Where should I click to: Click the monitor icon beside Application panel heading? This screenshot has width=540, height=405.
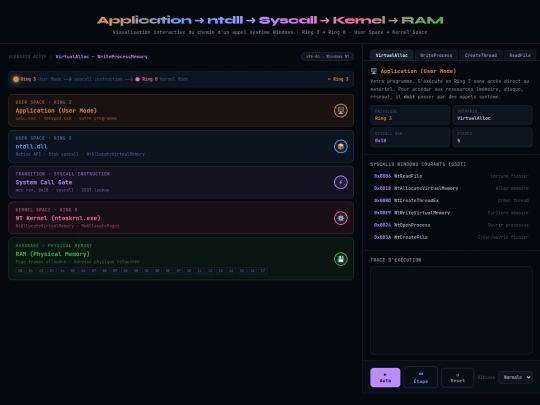tap(374, 71)
